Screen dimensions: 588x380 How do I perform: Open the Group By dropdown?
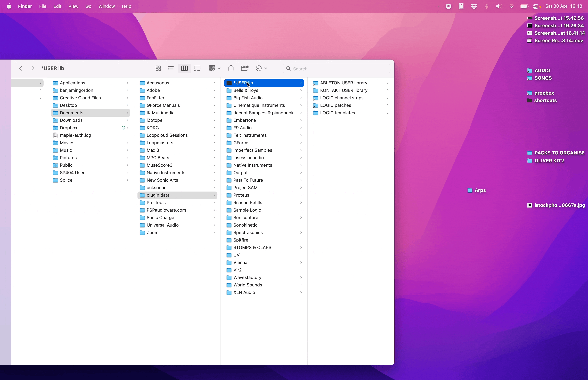pos(214,68)
